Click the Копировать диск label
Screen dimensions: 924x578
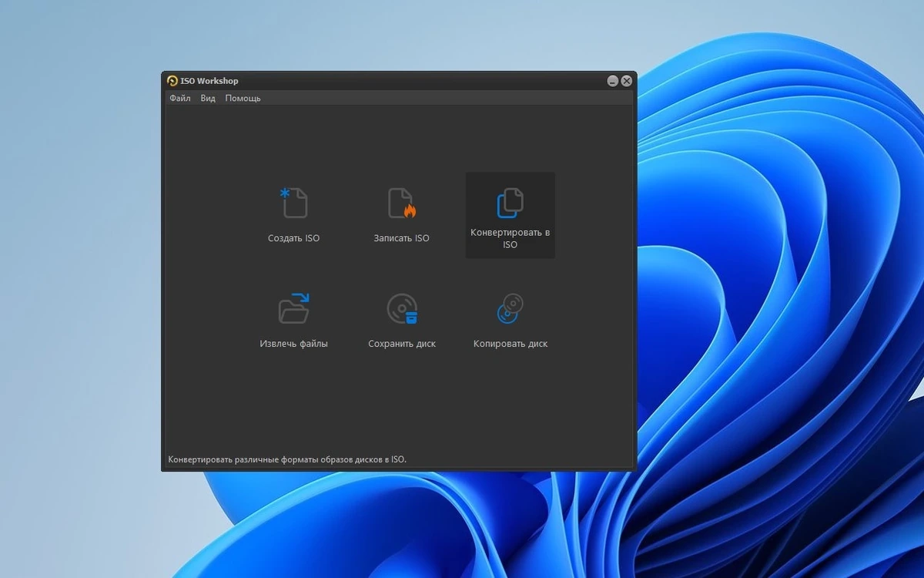pyautogui.click(x=511, y=344)
